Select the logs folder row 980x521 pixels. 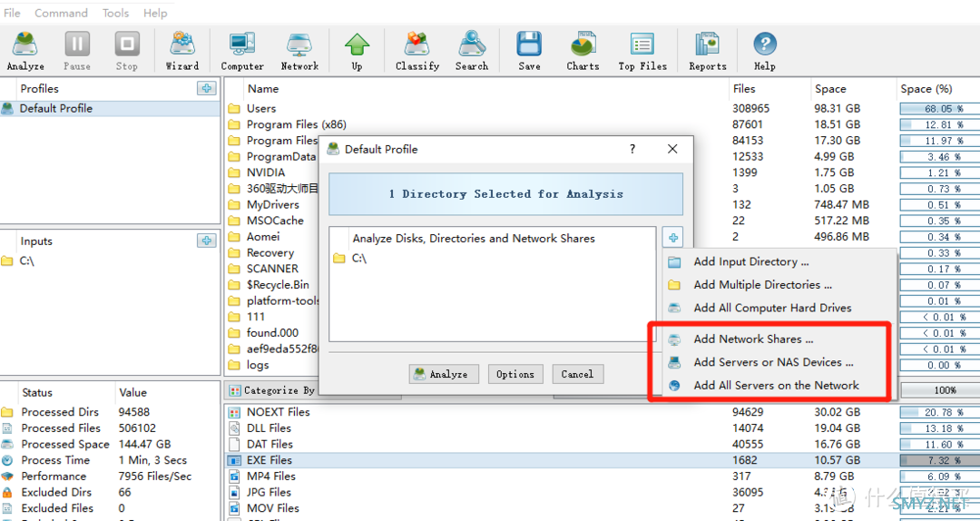(x=272, y=365)
